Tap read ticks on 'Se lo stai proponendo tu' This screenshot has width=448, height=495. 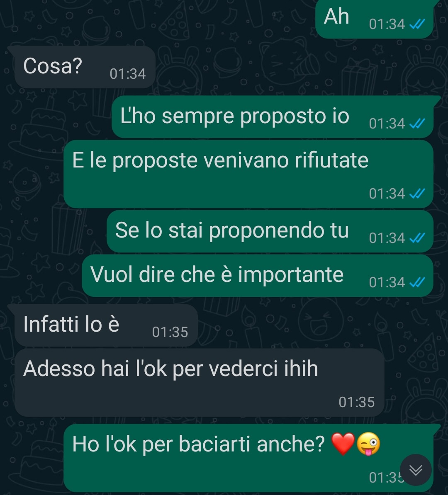(x=417, y=238)
